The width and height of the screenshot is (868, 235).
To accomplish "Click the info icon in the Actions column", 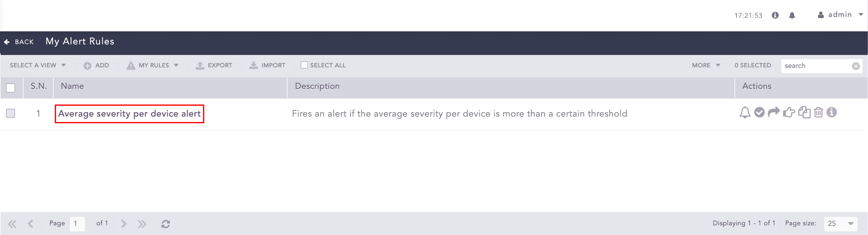I will 832,112.
